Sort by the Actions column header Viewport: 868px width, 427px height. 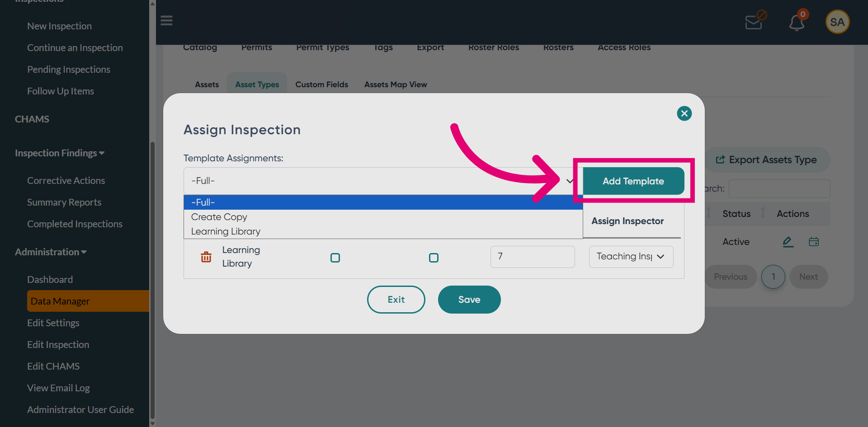[793, 214]
